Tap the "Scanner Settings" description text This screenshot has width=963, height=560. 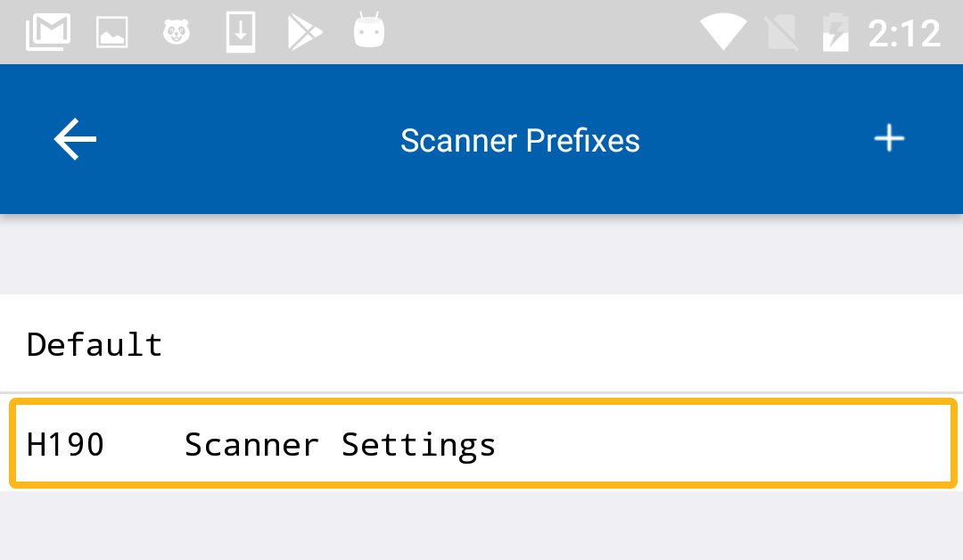[340, 444]
